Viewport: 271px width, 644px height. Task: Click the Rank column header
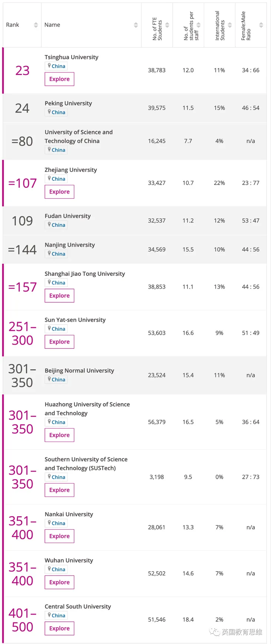tap(12, 25)
